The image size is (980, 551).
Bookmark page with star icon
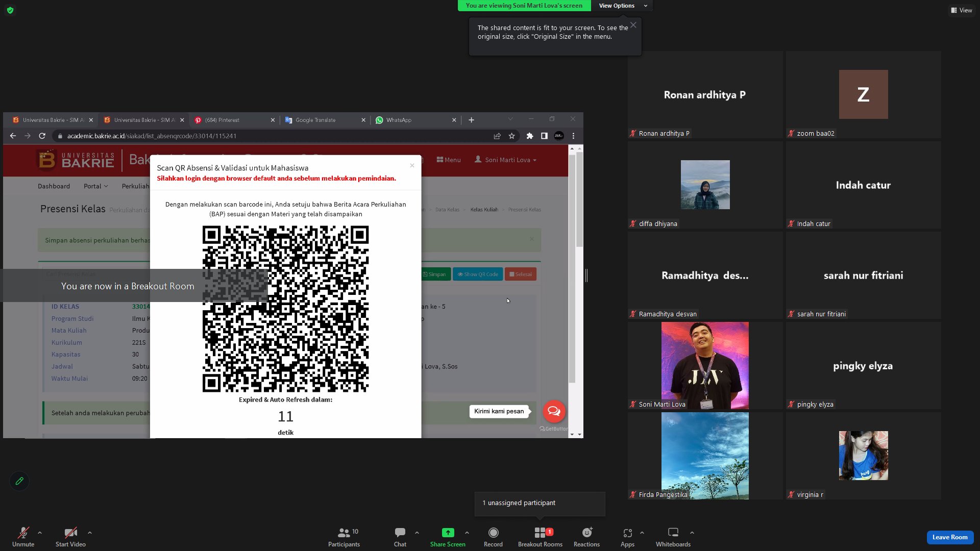pos(511,136)
